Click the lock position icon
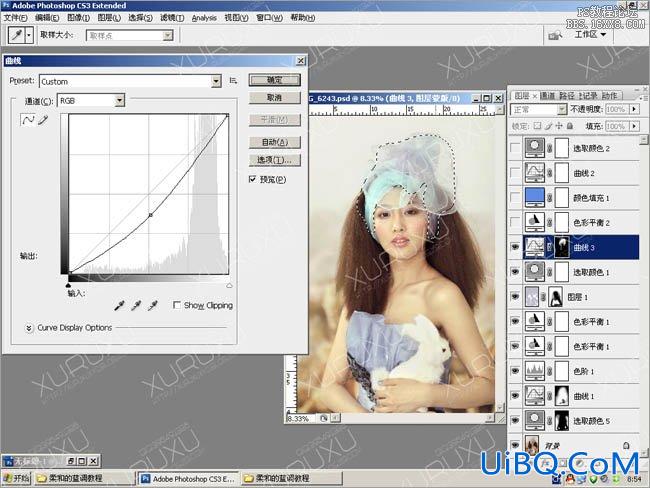The height and width of the screenshot is (488, 650). click(559, 126)
